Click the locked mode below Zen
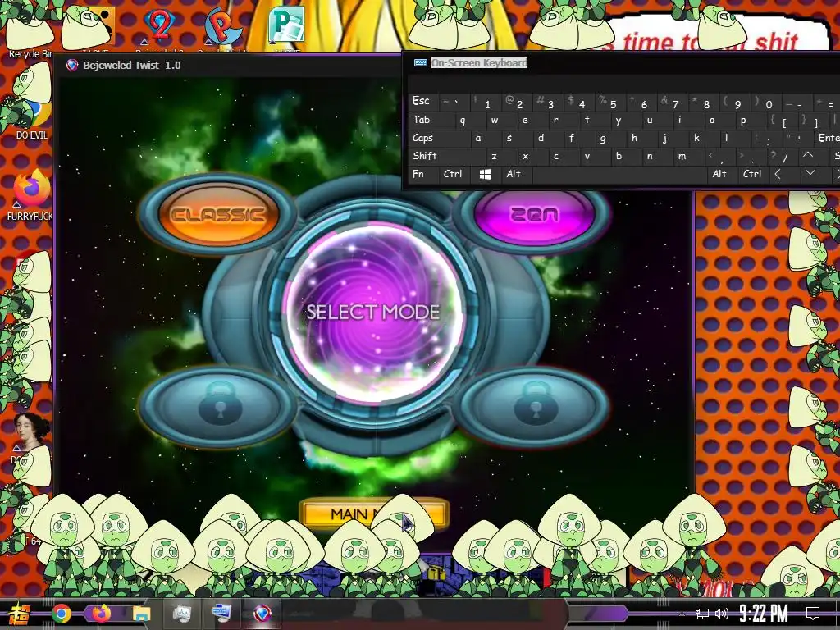 (x=534, y=407)
